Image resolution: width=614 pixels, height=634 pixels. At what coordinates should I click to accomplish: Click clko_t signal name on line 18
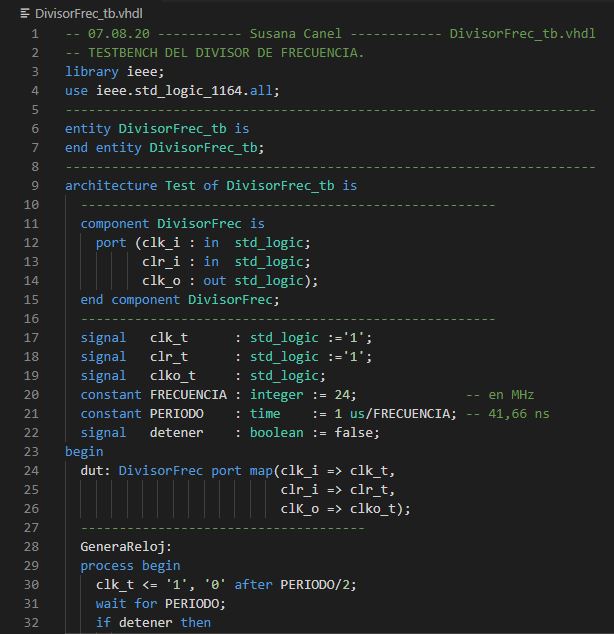point(172,375)
